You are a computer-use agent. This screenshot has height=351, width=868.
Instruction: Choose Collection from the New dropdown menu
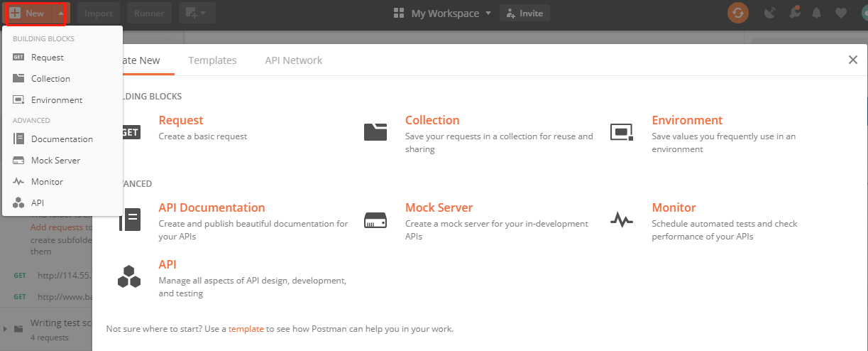tap(62, 79)
